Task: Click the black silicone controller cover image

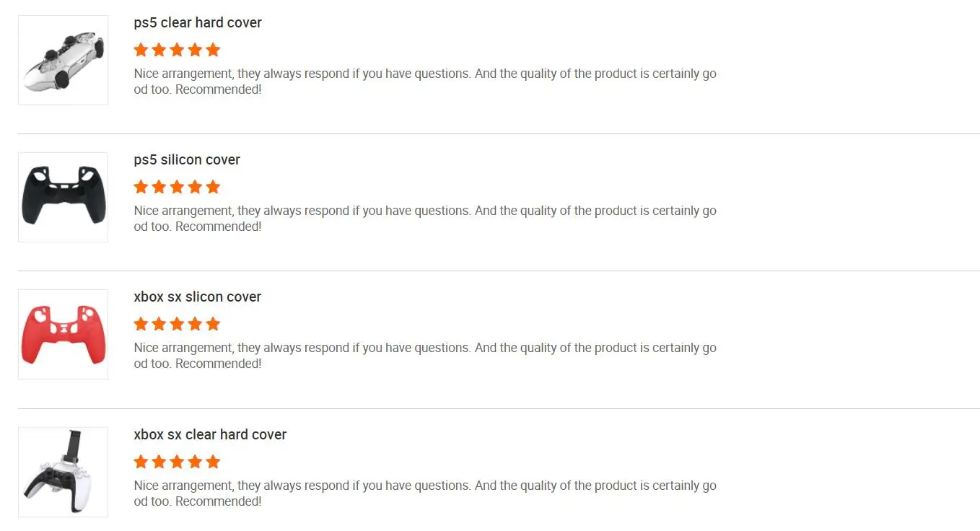Action: pos(63,197)
